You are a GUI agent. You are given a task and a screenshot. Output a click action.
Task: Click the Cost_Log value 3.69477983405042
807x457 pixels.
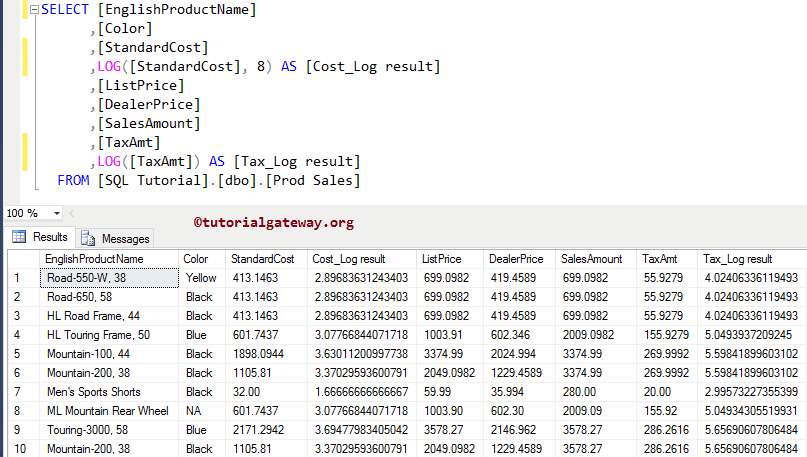[x=362, y=430]
